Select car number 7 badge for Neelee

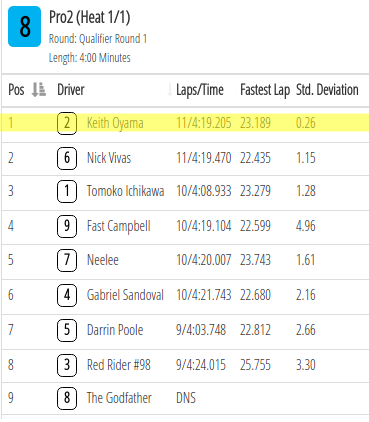[67, 260]
